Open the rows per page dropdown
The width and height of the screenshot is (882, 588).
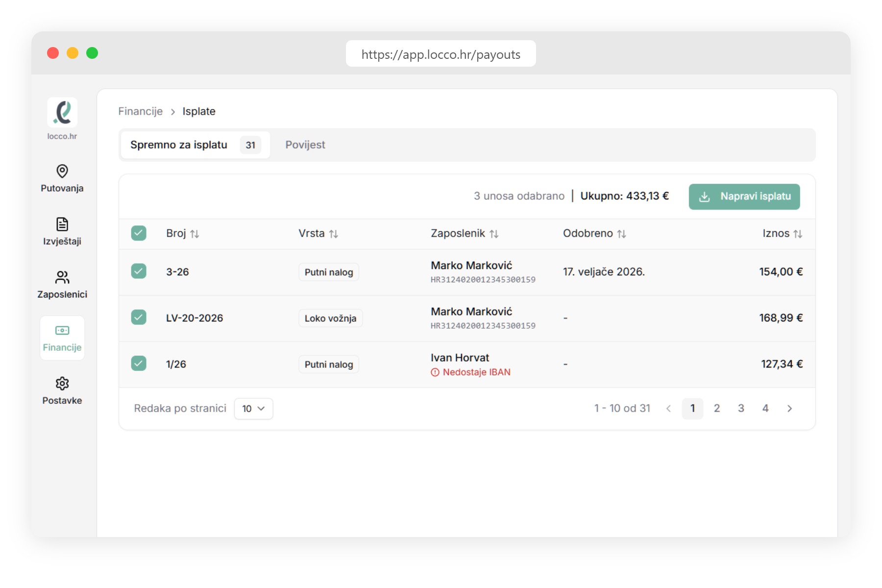pyautogui.click(x=253, y=409)
